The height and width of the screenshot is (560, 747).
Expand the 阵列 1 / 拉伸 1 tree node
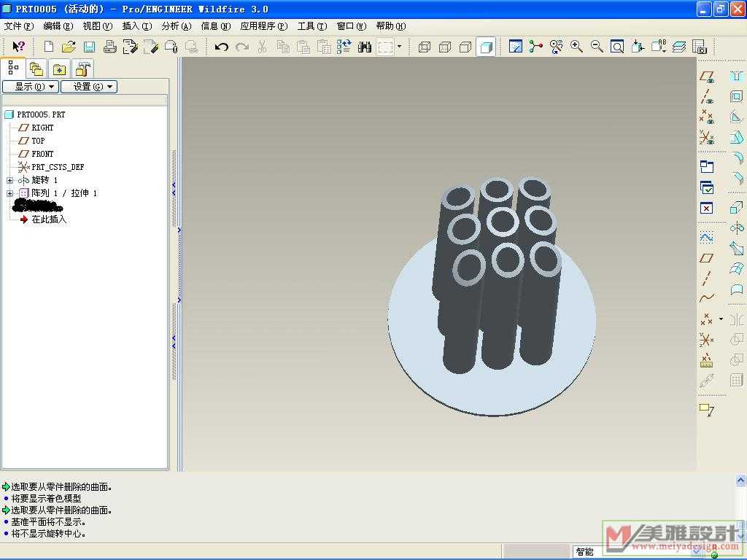[x=9, y=193]
